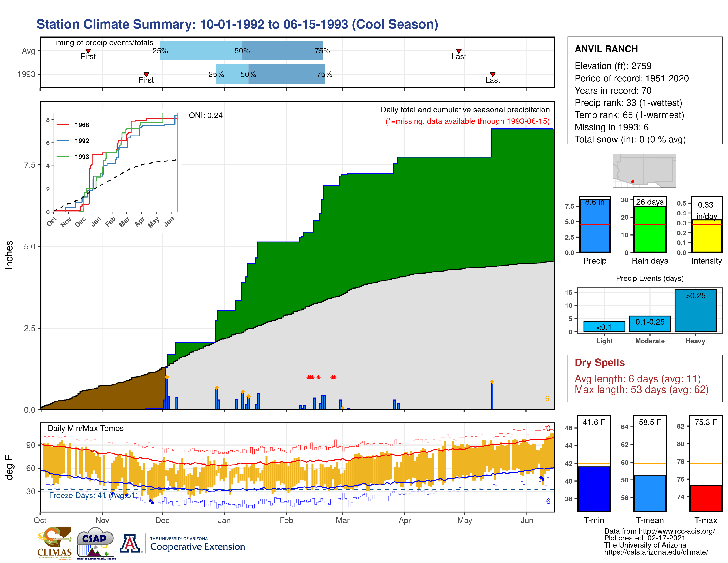Click the 'ONI: 0.24' label
Image resolution: width=728 pixels, height=563 pixels.
tap(206, 115)
